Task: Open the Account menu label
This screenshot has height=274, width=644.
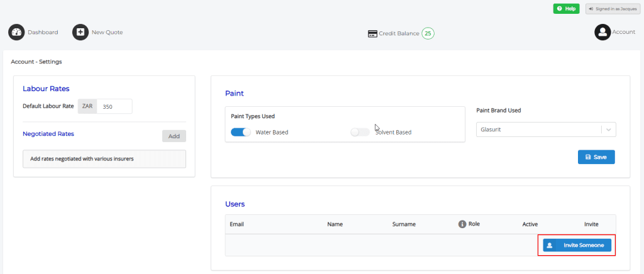Action: click(624, 32)
